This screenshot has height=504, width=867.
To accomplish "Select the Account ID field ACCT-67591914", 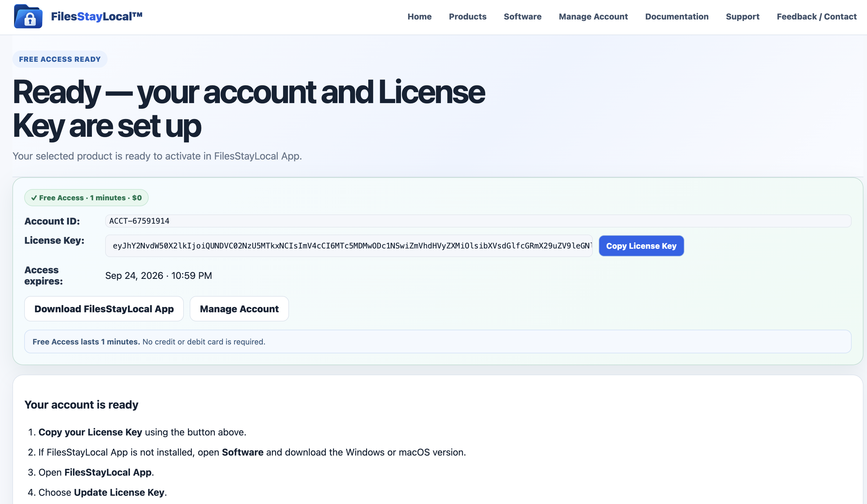I will 478,221.
